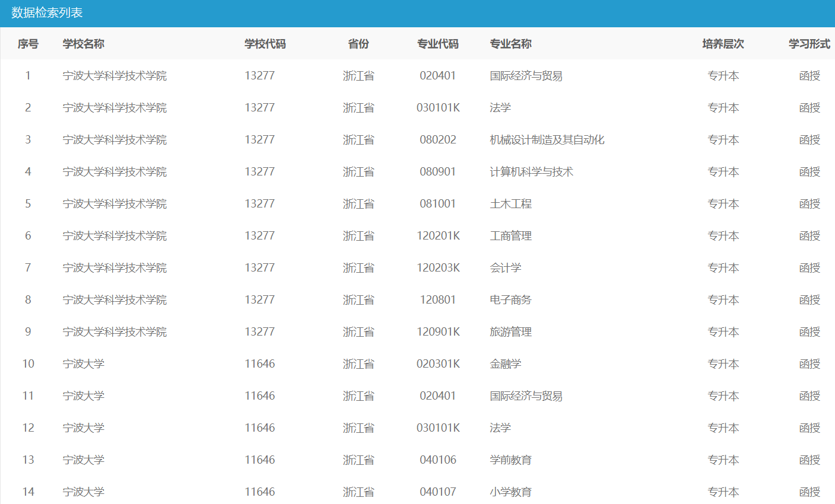Click 小学教育 major name

click(x=511, y=492)
